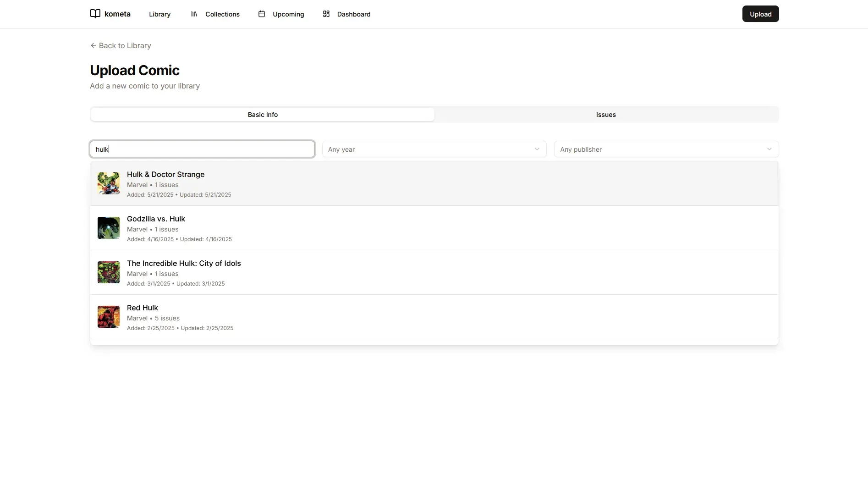Click the Collections shelf icon
This screenshot has height=485, width=868.
click(194, 14)
